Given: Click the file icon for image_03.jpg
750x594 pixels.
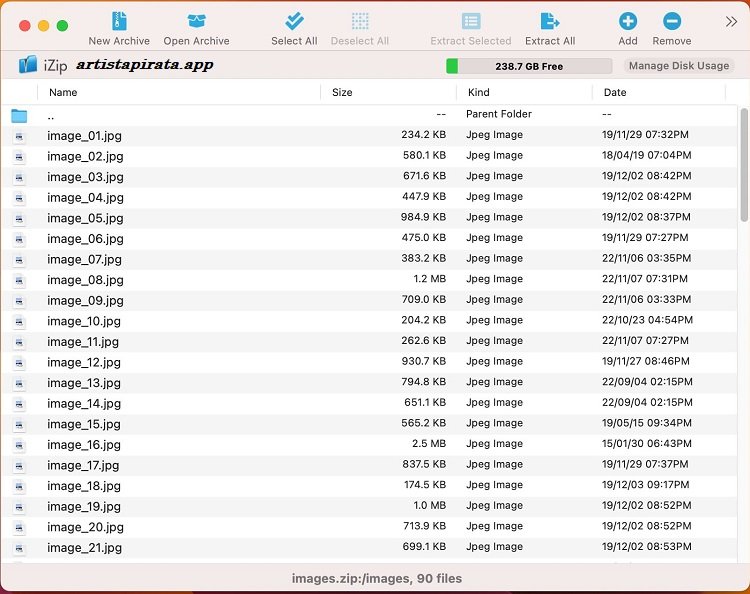Looking at the screenshot, I should pos(19,177).
